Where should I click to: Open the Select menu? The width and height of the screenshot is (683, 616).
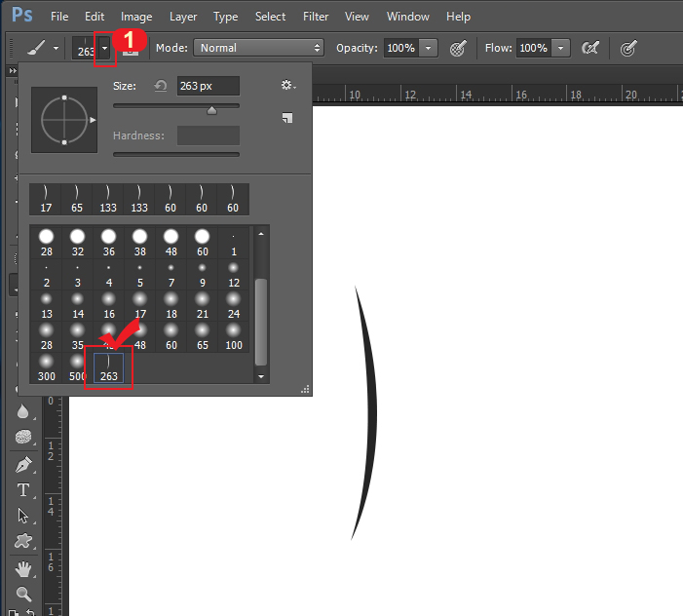click(270, 17)
